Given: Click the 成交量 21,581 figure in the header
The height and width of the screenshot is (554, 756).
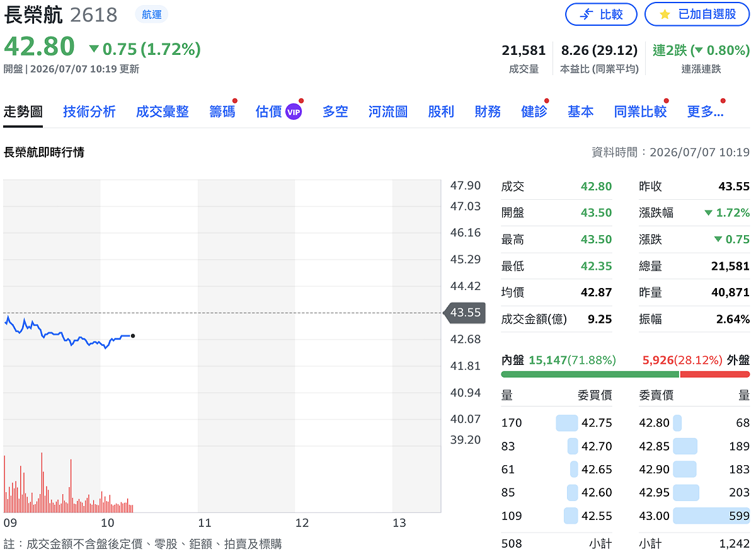Looking at the screenshot, I should pos(524,50).
